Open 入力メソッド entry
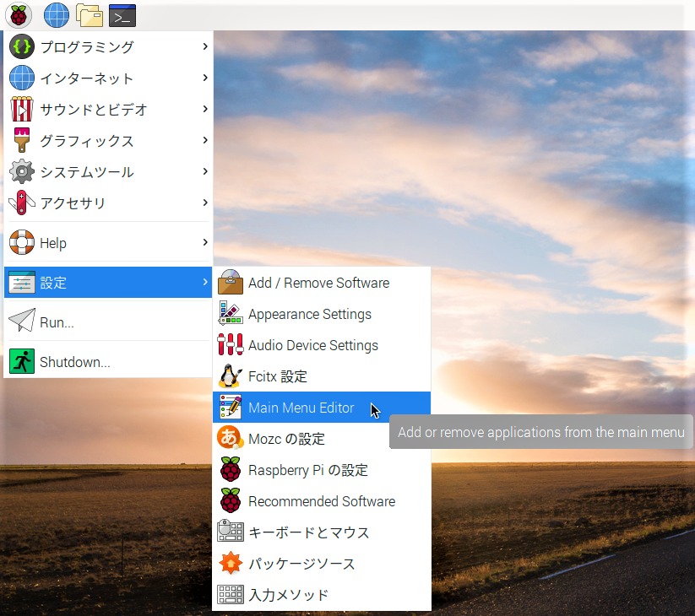 pyautogui.click(x=322, y=594)
